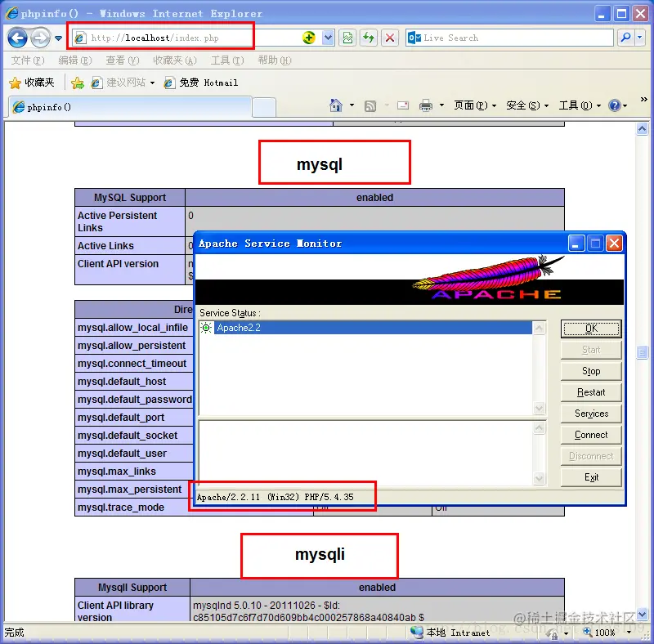Viewport: 654px width, 644px height.
Task: Open the 工具(O) command bar menu
Action: coord(580,105)
